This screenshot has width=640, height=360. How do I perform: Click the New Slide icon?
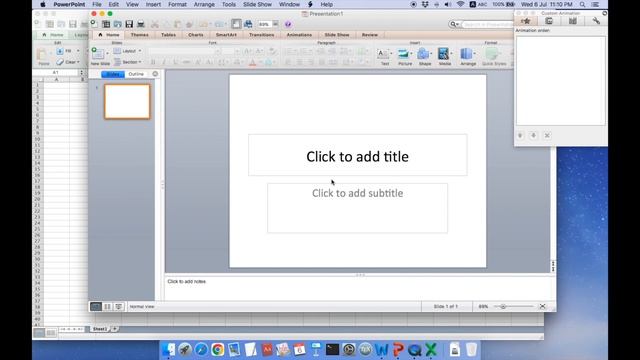click(x=98, y=54)
